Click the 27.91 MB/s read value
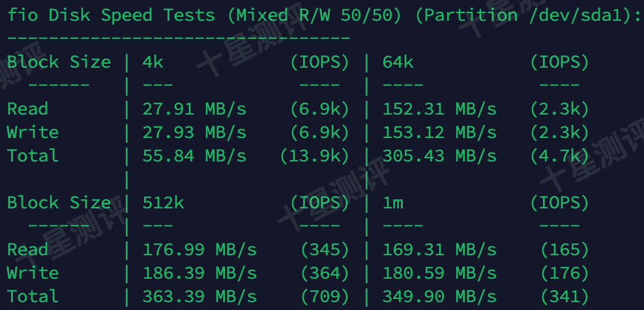Viewport: 644px width, 310px height. [x=194, y=109]
